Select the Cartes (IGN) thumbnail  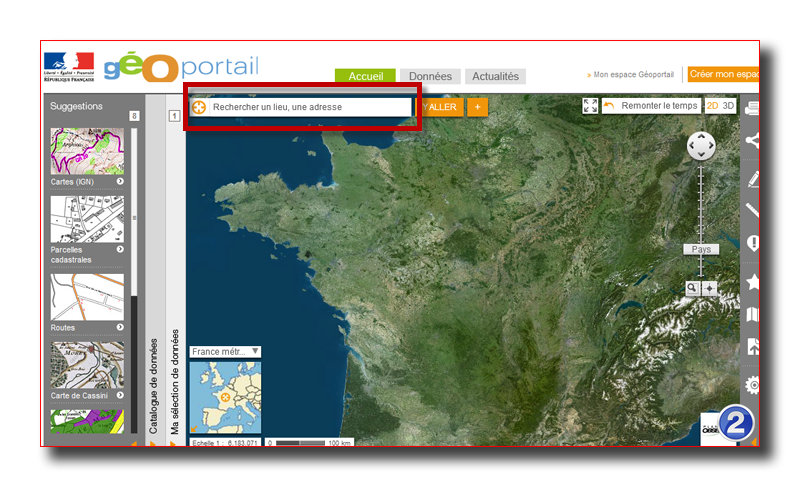87,151
